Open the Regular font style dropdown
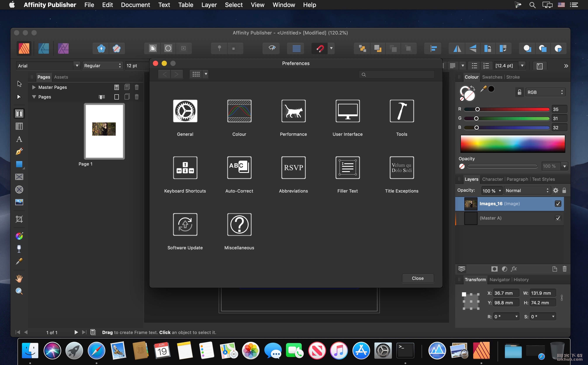The image size is (588, 365). (x=102, y=66)
